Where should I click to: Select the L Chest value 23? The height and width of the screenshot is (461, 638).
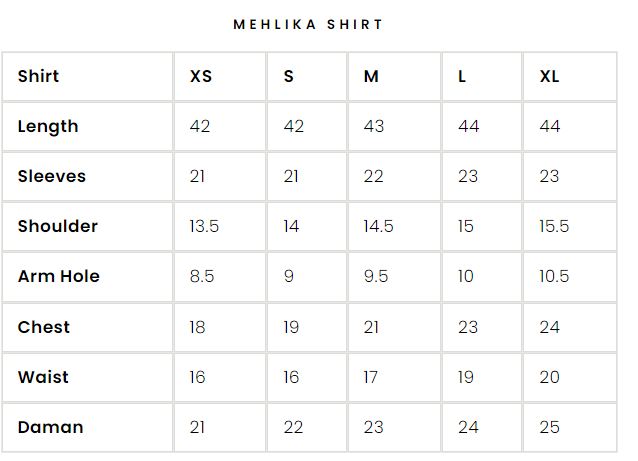[468, 327]
